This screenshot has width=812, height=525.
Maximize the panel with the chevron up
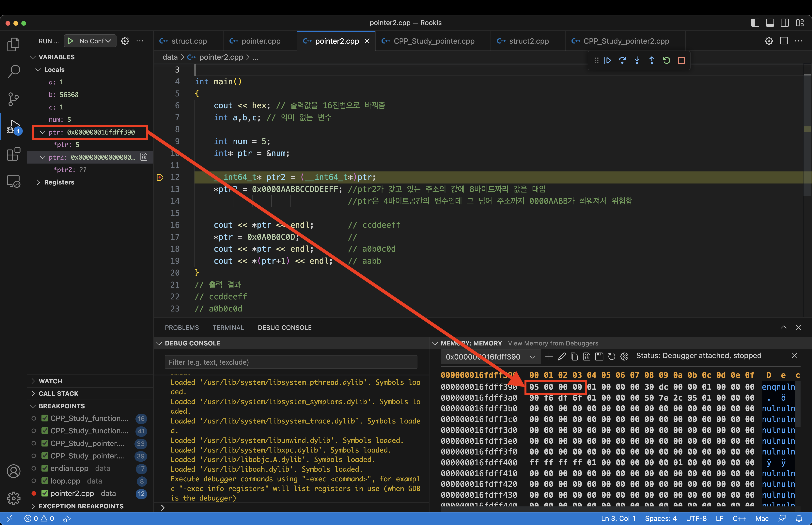[x=783, y=327]
